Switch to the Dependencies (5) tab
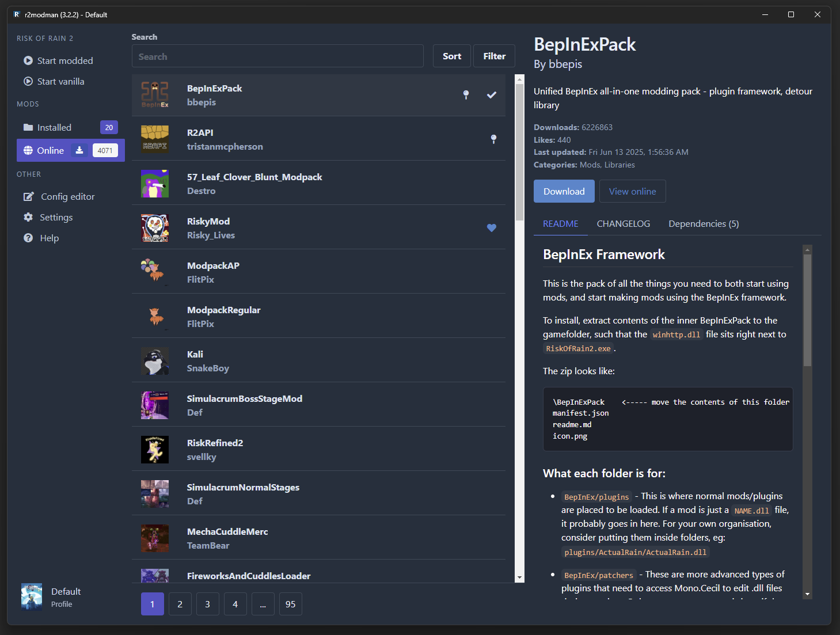Viewport: 840px width, 635px height. click(x=703, y=224)
